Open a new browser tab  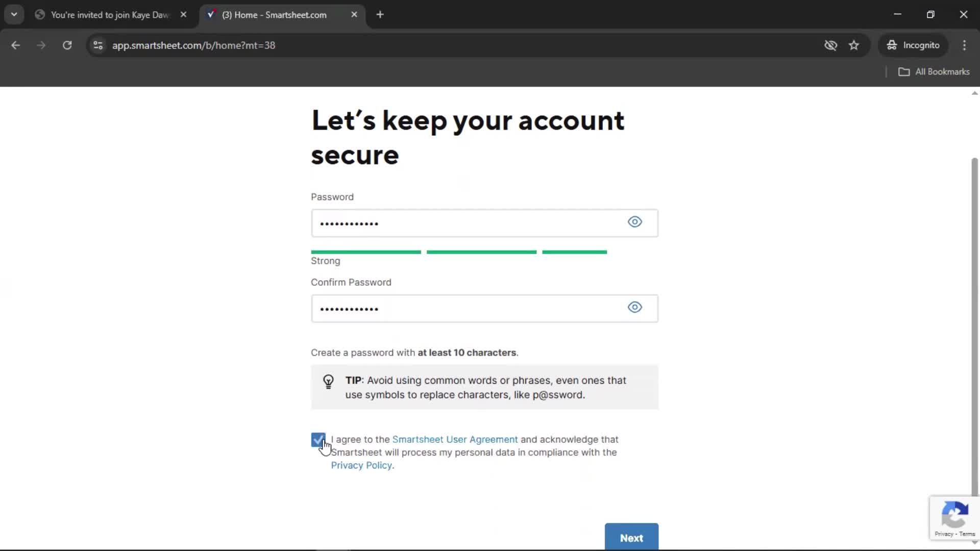[x=380, y=14]
